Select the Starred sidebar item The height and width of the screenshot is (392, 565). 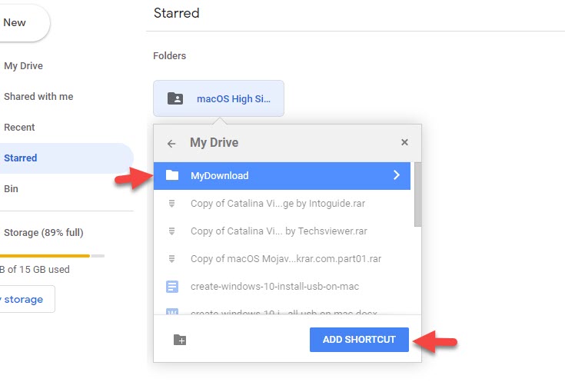point(21,158)
